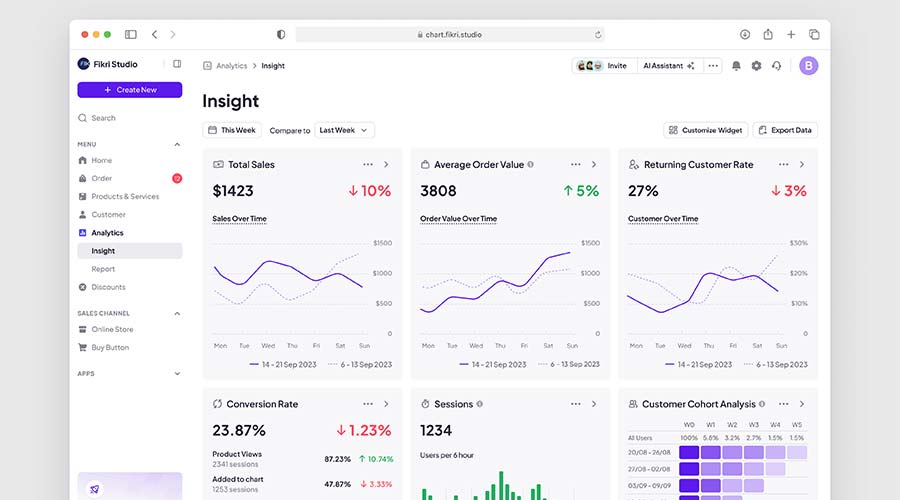The image size is (900, 500).
Task: Show the tab overview icon
Action: (814, 34)
